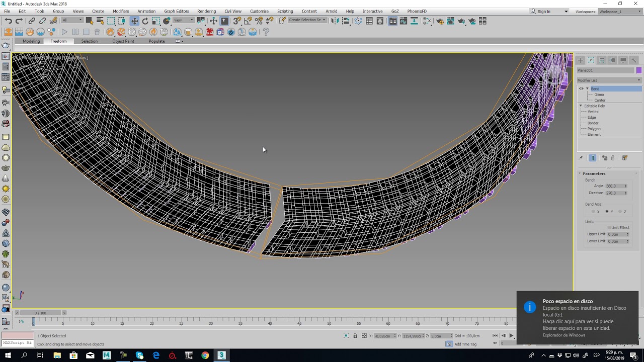Screen dimensions: 644x362
Task: Toggle window/crossing selection mode
Action: 122,21
